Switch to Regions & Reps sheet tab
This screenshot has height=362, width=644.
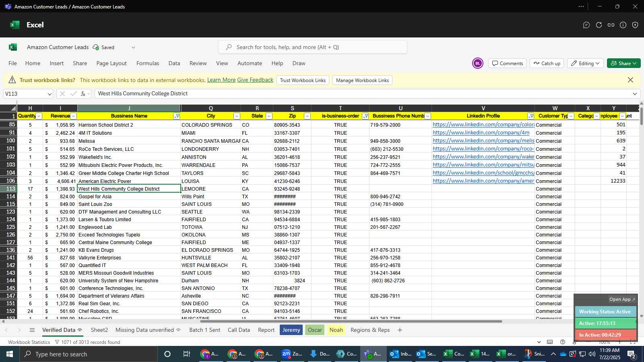coord(370,330)
